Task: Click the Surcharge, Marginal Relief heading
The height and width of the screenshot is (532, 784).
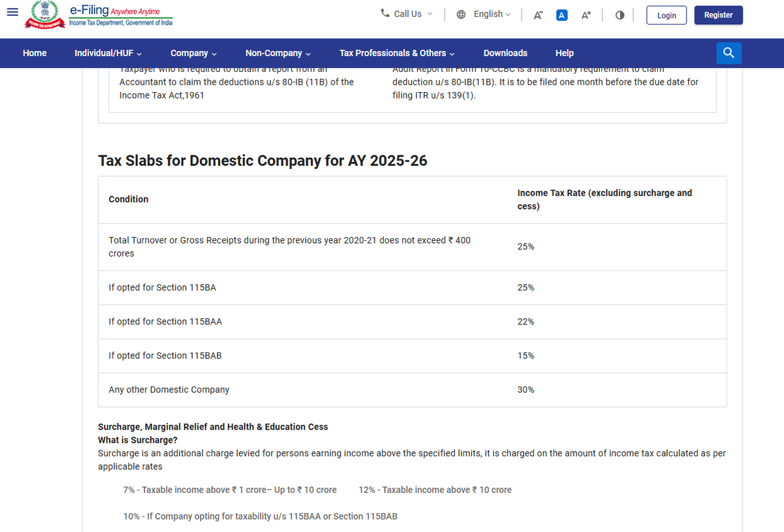Action: [213, 426]
